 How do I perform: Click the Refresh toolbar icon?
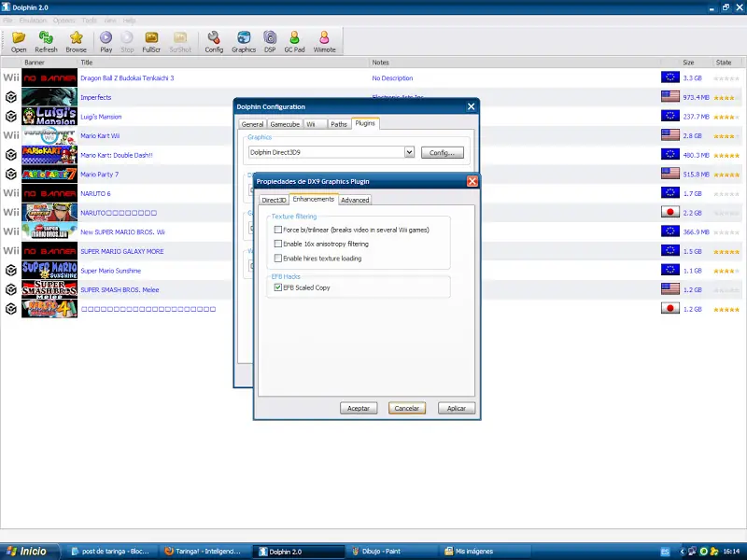(x=46, y=41)
